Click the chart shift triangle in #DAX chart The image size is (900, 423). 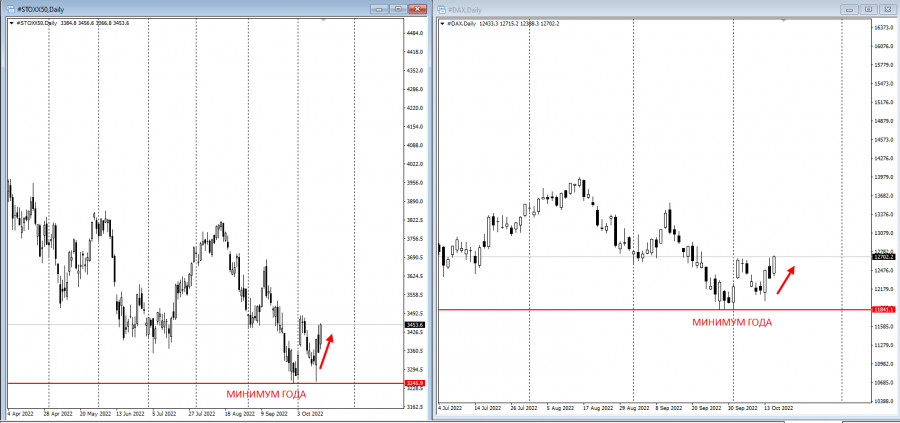click(784, 21)
